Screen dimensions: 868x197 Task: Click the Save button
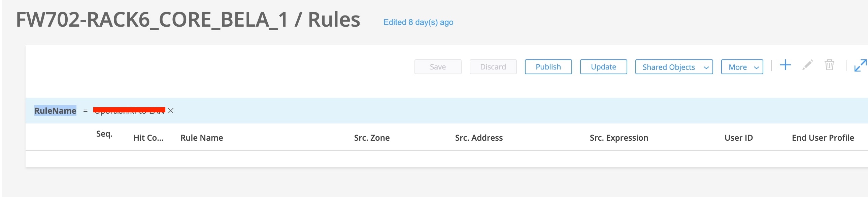point(438,67)
